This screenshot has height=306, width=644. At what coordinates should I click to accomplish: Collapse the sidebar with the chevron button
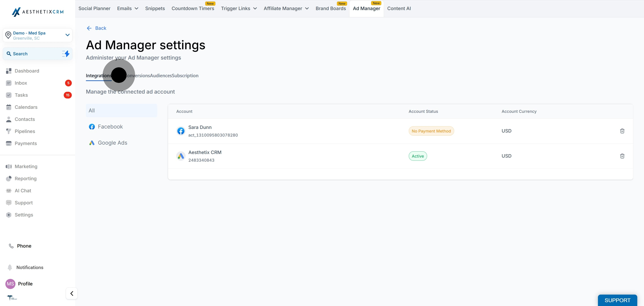[x=72, y=293]
